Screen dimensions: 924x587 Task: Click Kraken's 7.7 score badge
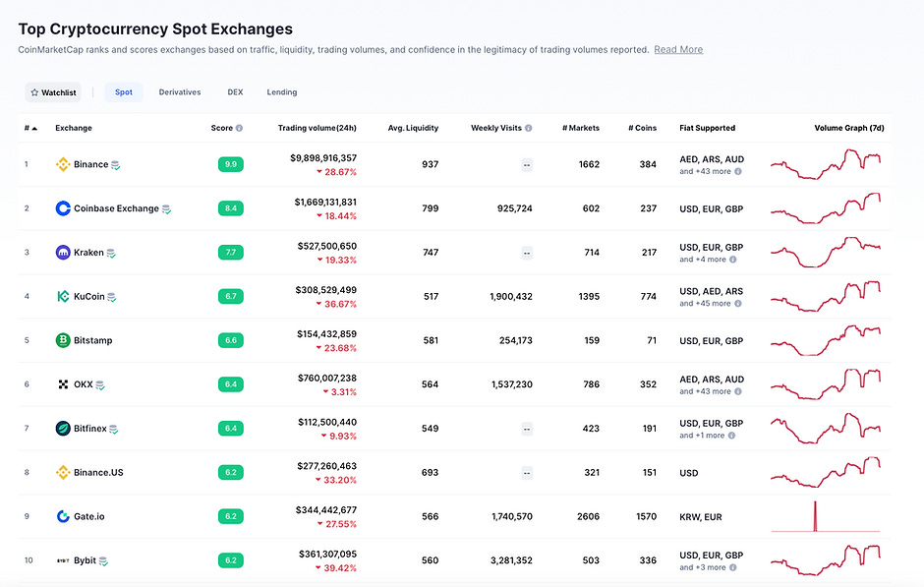click(x=230, y=253)
